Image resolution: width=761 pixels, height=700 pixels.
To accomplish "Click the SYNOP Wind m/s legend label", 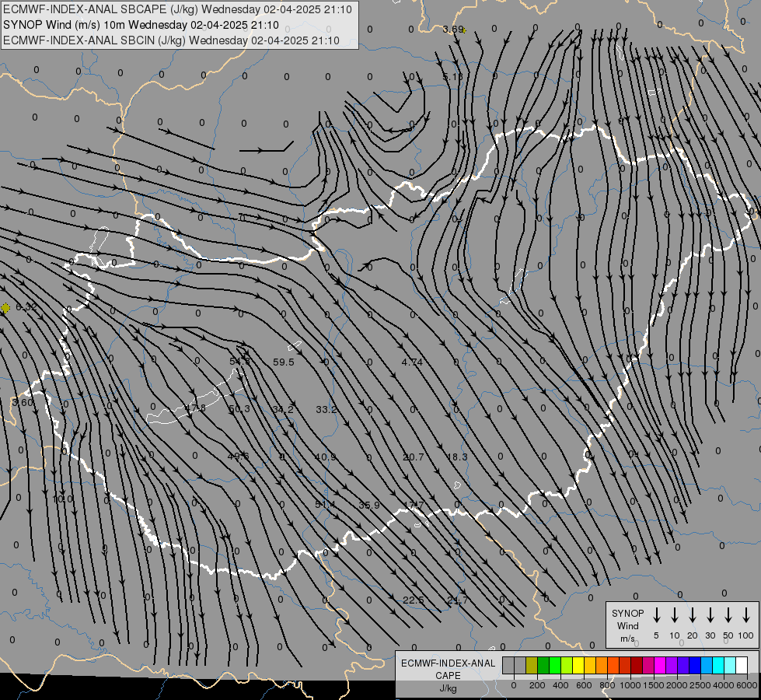I will [627, 625].
